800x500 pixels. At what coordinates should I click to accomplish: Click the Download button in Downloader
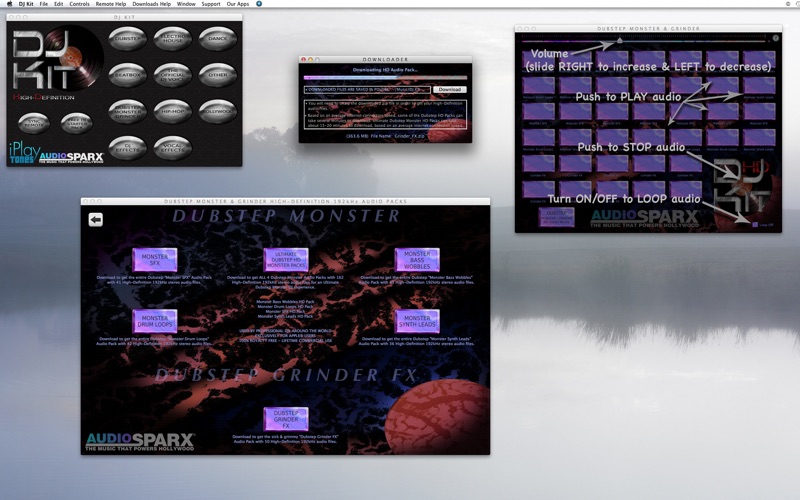449,89
